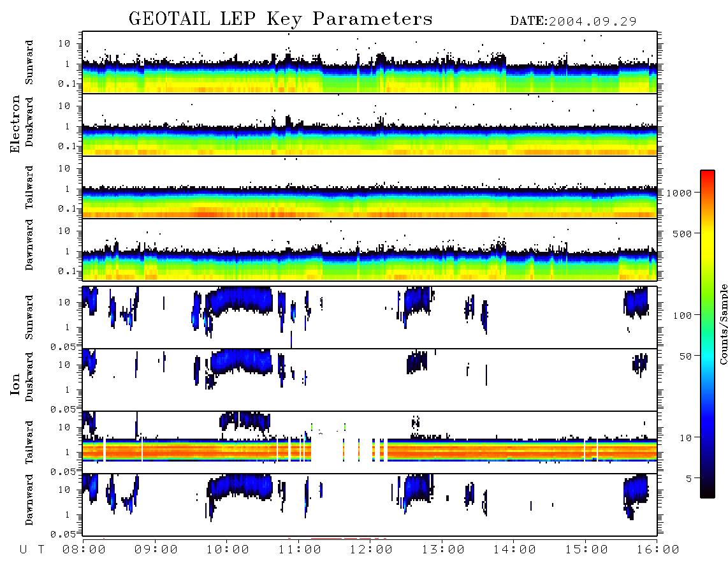Click the "1" energy tick of Ion Sunward
728x561 pixels.
(x=68, y=327)
